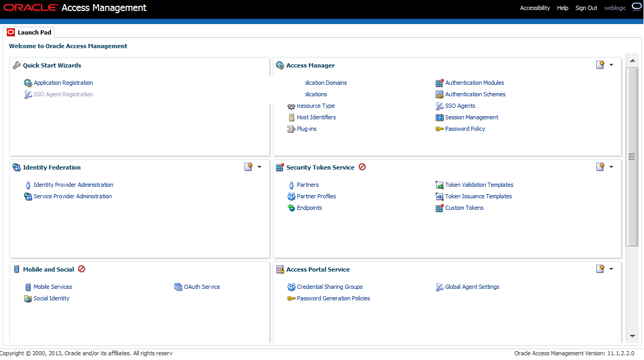
Task: Click the Service Provider Administration icon
Action: pos(28,197)
